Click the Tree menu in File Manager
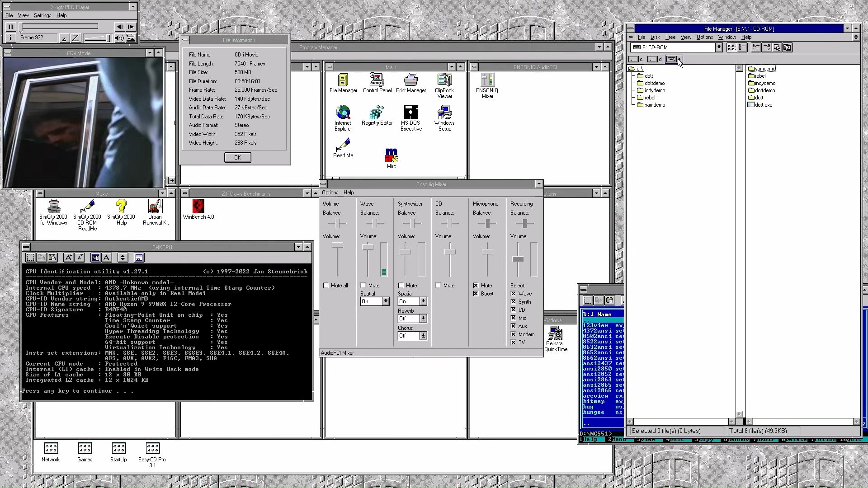 [x=670, y=37]
